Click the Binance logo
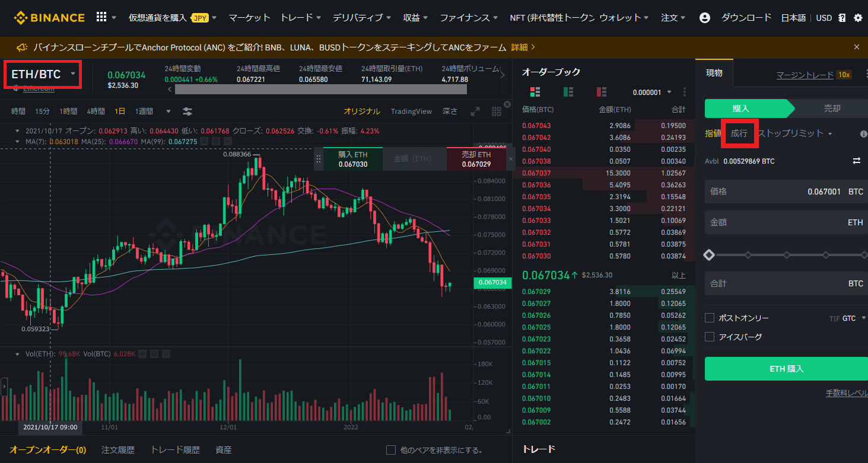Screen dimensions: 868x463 [49, 17]
